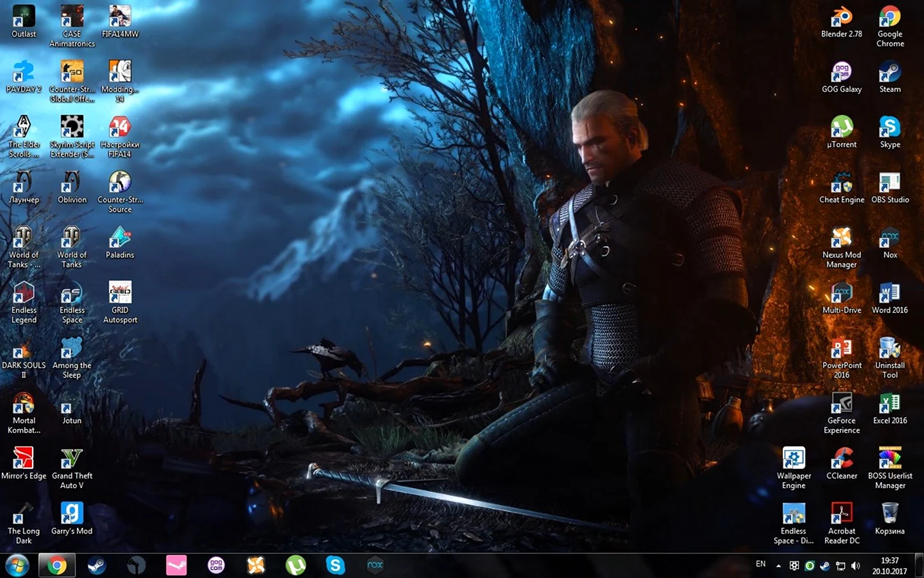Open the OBS Studio desktop icon

tap(889, 184)
